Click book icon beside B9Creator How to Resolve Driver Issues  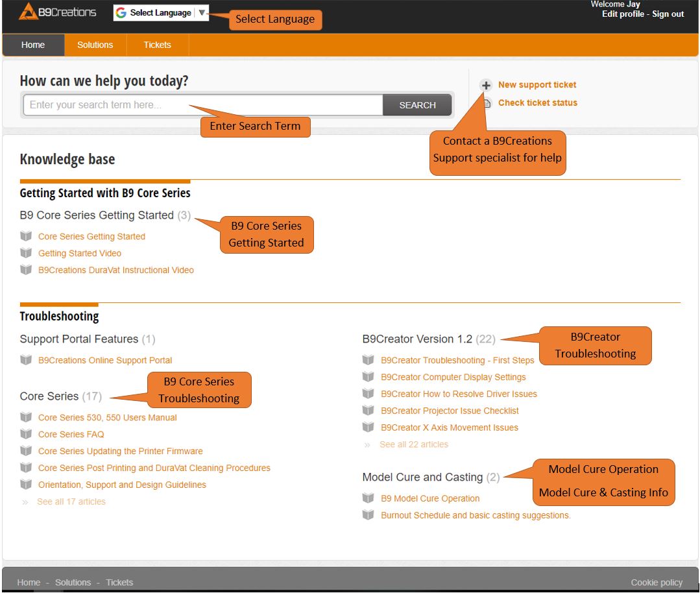tap(368, 393)
